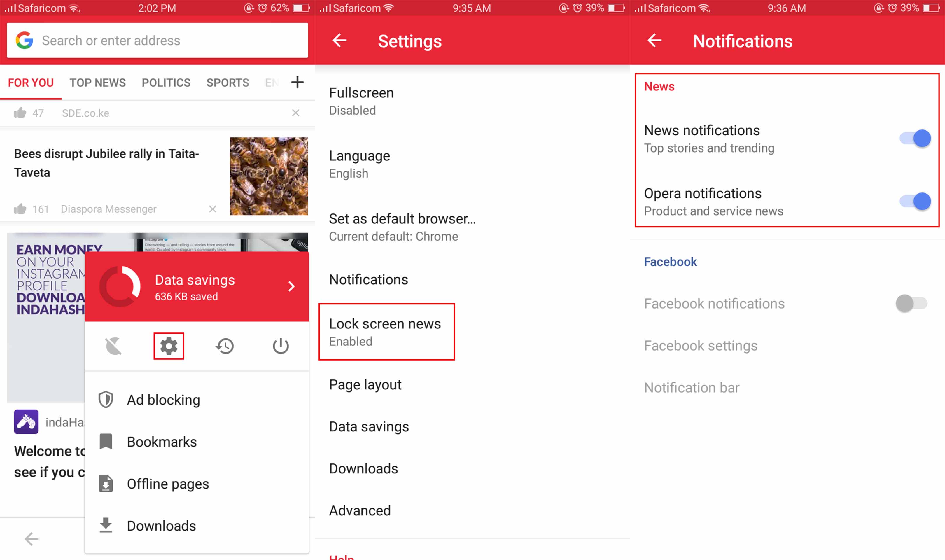This screenshot has height=560, width=945.
Task: Open Bookmarks from the menu
Action: pos(197,442)
